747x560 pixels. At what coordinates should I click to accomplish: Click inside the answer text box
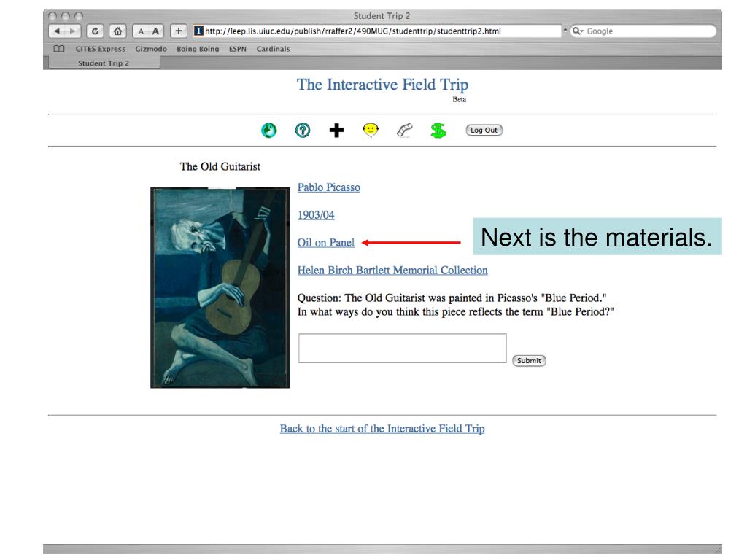coord(403,348)
